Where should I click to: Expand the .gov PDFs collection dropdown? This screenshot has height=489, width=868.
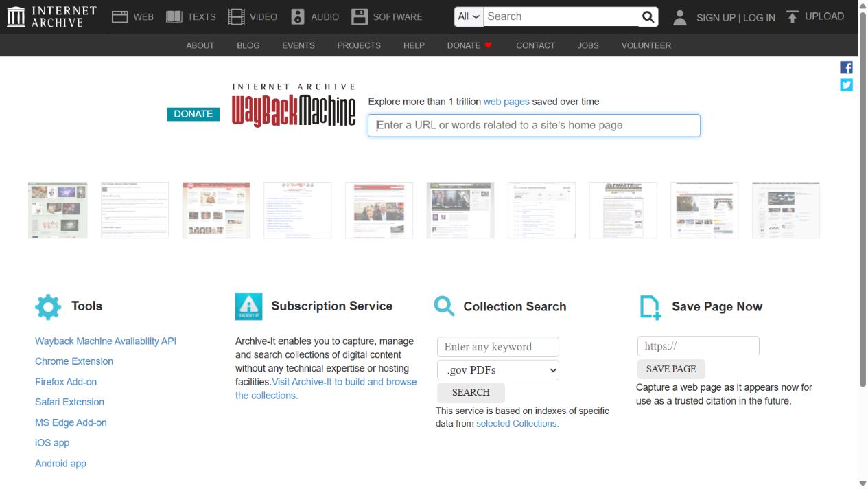click(498, 370)
